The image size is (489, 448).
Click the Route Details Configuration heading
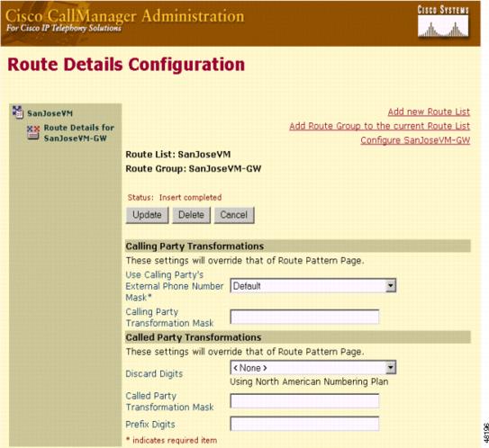[x=126, y=65]
